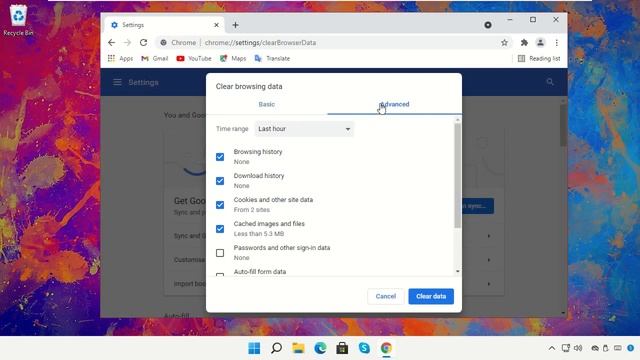Click the browser back arrow

tap(111, 42)
